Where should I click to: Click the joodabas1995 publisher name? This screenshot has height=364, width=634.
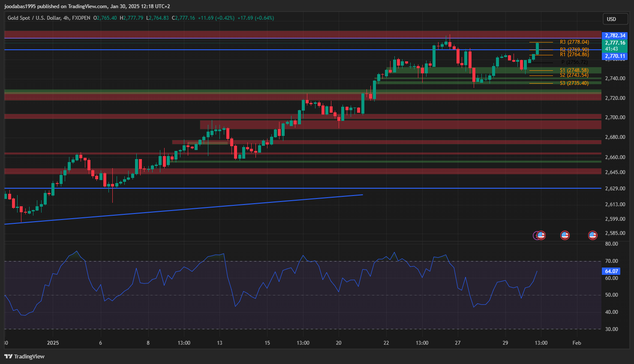(20, 6)
